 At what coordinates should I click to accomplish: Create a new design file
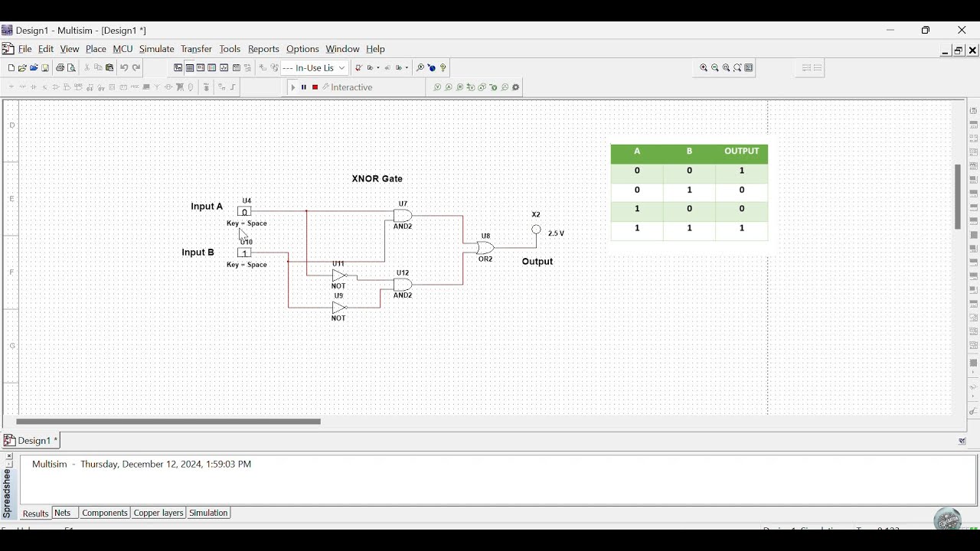pos(11,68)
